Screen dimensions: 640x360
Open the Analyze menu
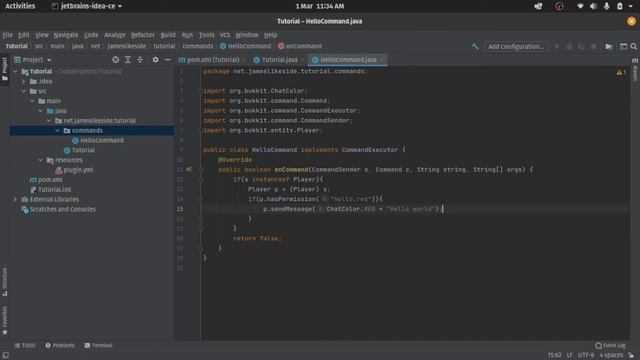pyautogui.click(x=115, y=35)
